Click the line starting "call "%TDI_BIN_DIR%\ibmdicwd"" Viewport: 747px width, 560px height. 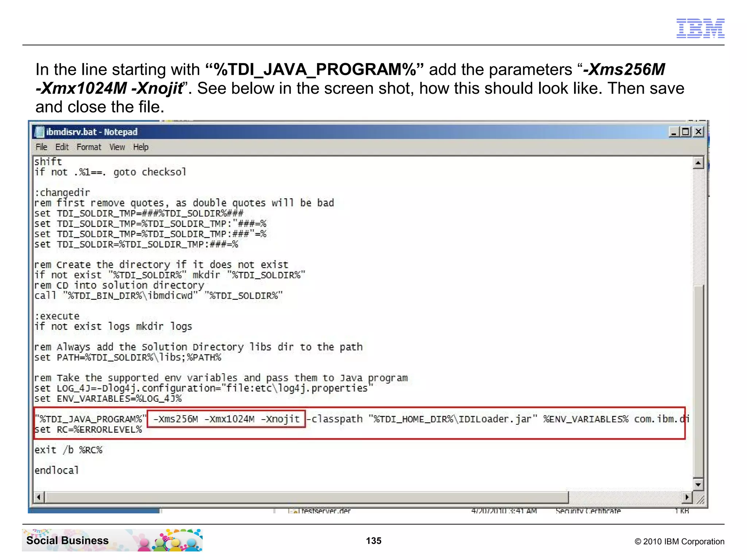159,295
